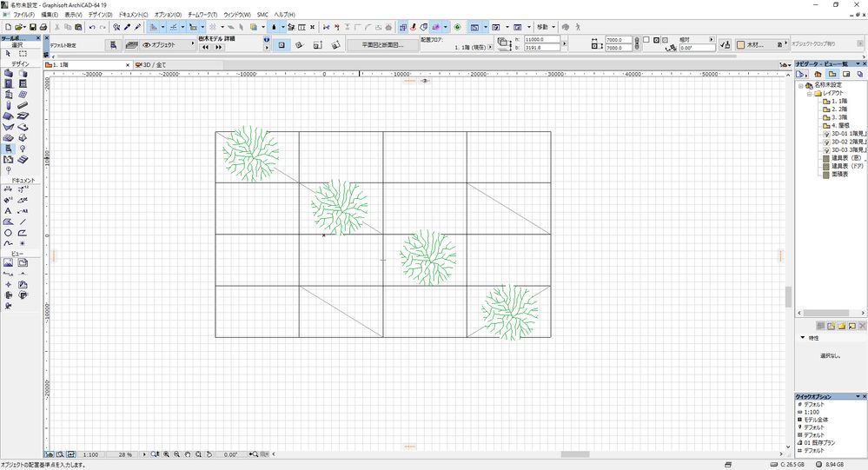868x470 pixels.
Task: Open the ファイル(F) menu
Action: [23, 15]
